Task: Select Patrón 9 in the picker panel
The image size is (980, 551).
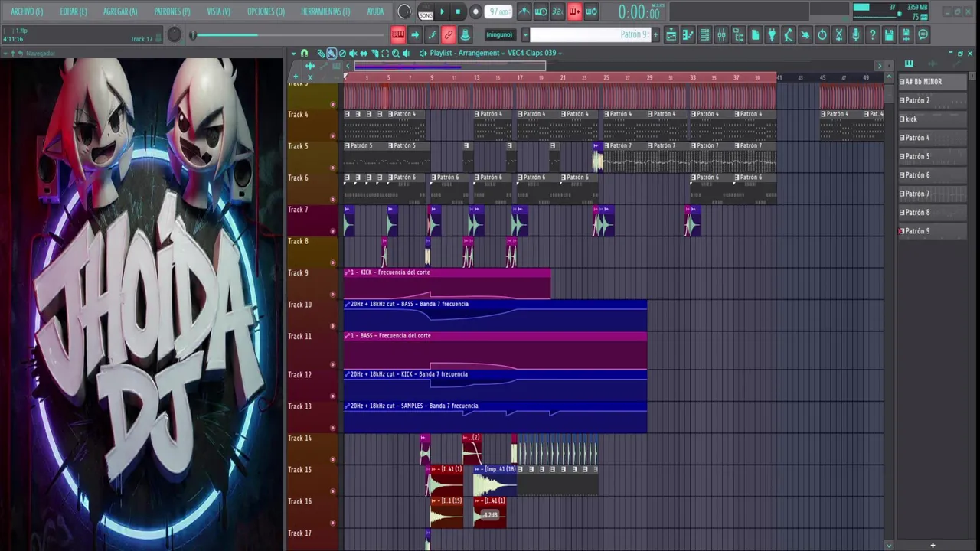Action: point(933,231)
